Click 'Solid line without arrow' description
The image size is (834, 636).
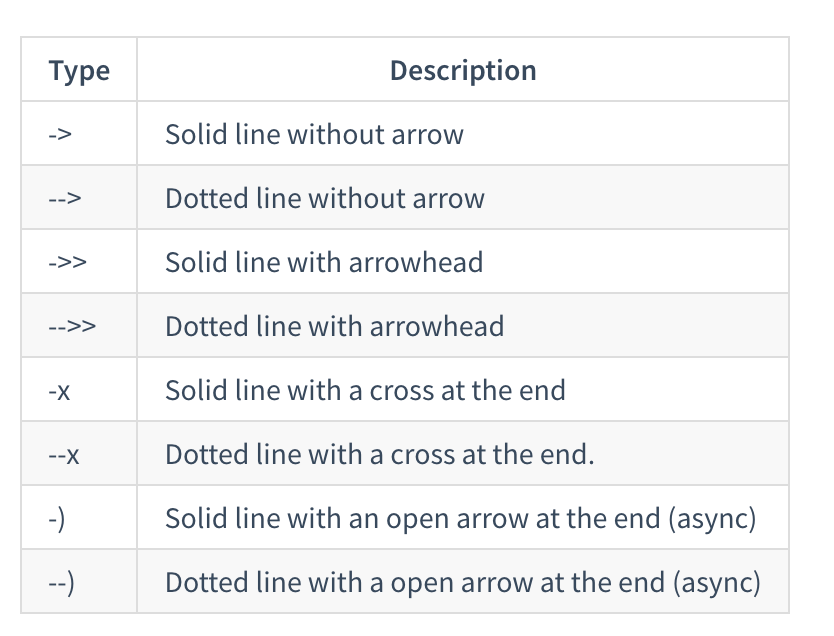tap(314, 134)
